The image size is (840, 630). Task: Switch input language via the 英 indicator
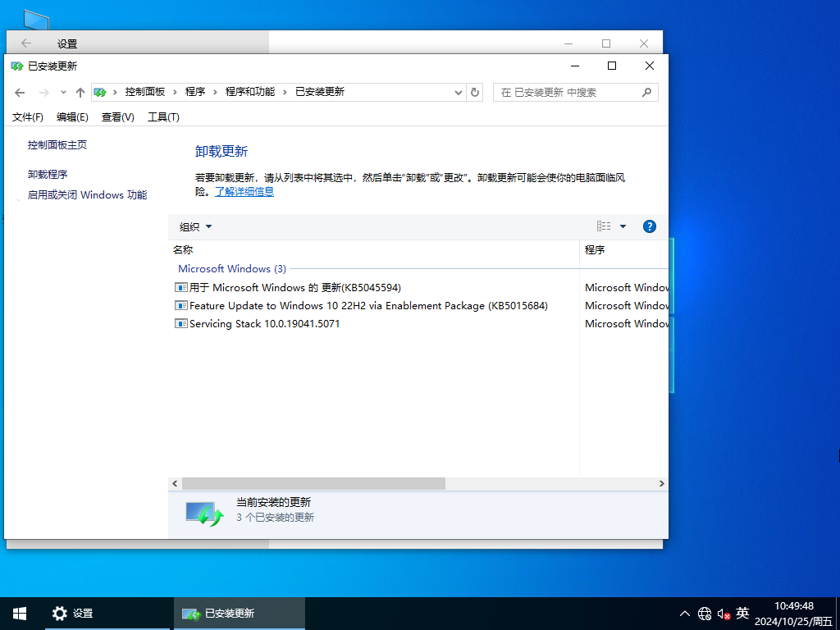[x=742, y=613]
